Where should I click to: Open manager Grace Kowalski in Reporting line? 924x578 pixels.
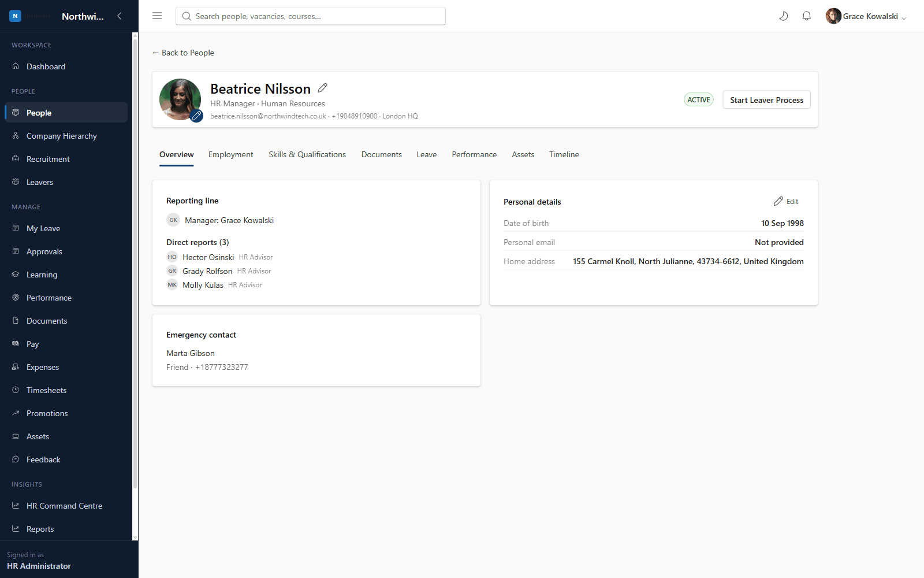click(229, 220)
